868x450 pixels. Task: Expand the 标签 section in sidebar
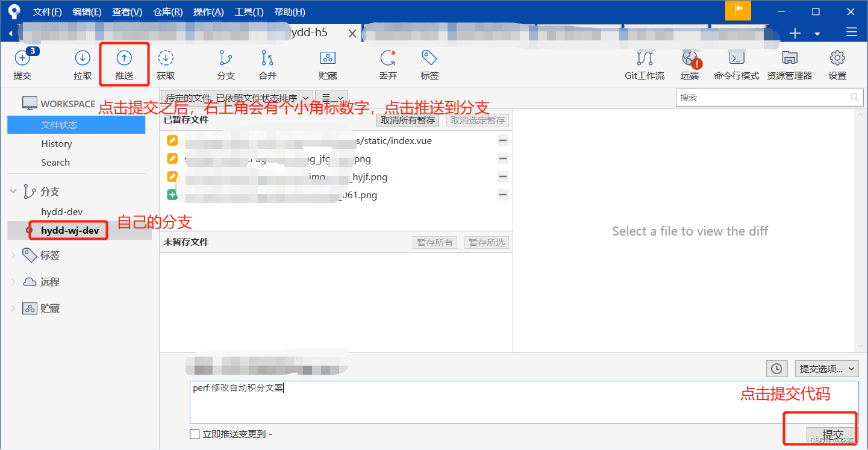coord(13,255)
